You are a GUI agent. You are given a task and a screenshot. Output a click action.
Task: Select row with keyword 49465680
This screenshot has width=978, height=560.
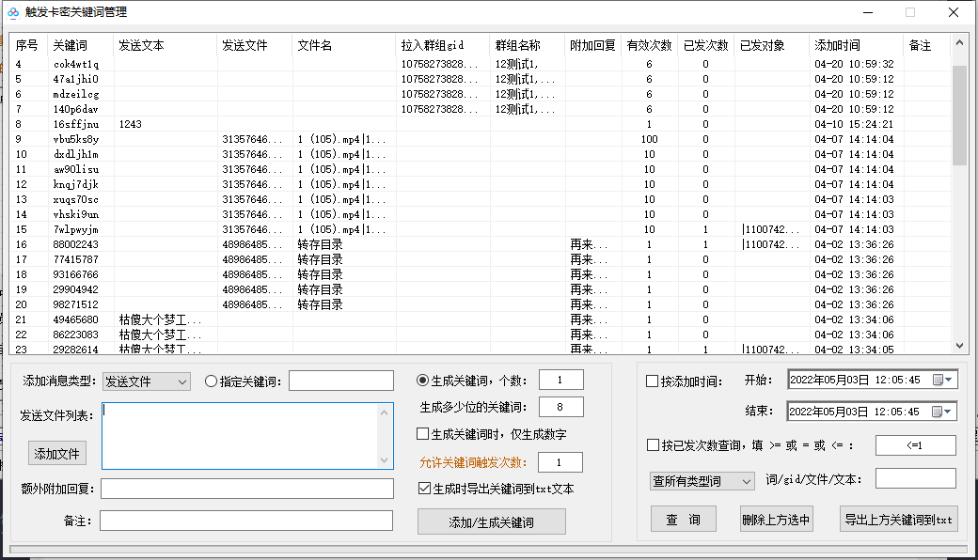coord(481,319)
